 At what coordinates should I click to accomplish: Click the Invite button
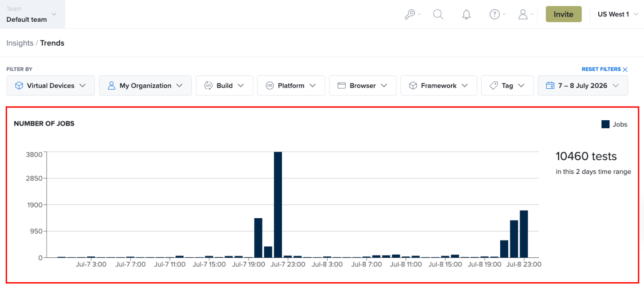coord(564,14)
